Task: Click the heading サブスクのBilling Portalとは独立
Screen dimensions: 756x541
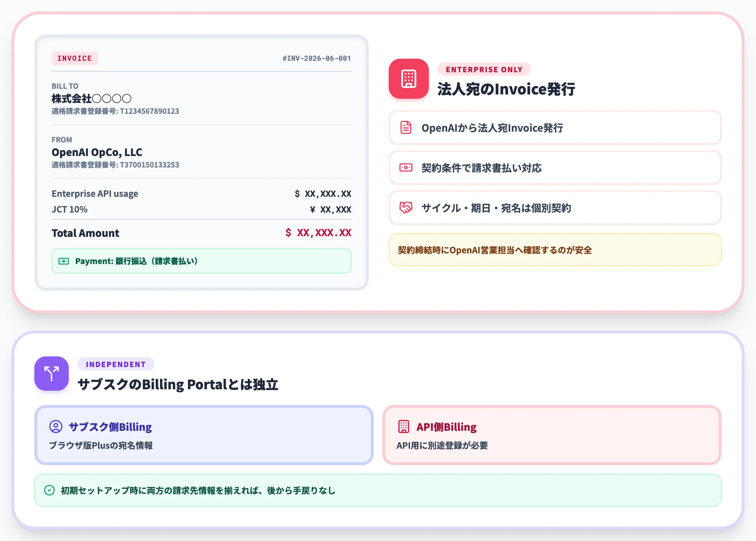Action: (178, 384)
